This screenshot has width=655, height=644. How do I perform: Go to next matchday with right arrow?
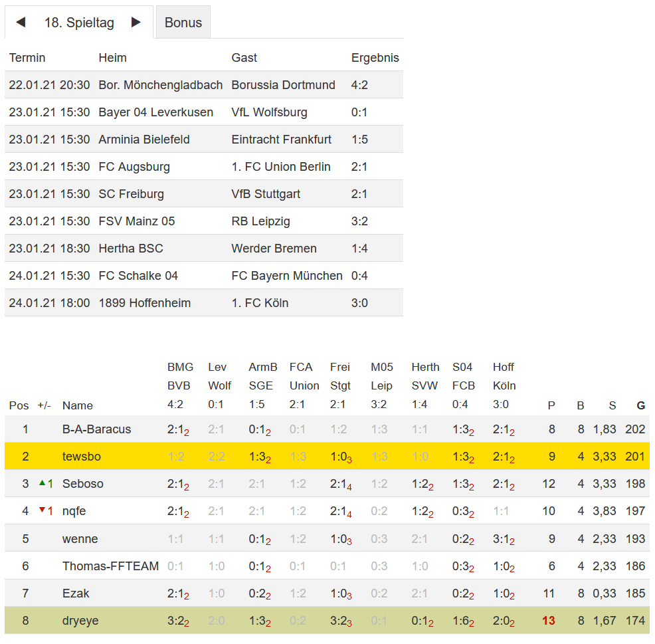tap(136, 23)
